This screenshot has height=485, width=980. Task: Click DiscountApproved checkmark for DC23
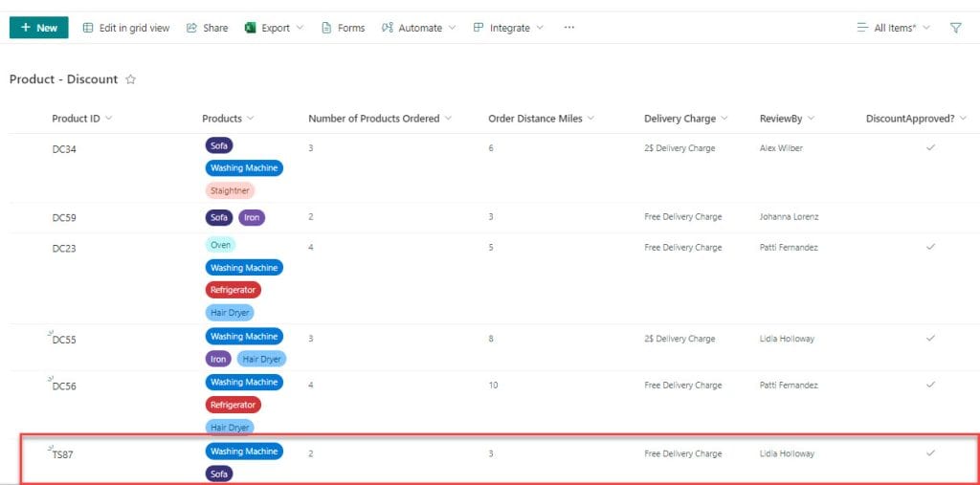(x=930, y=247)
